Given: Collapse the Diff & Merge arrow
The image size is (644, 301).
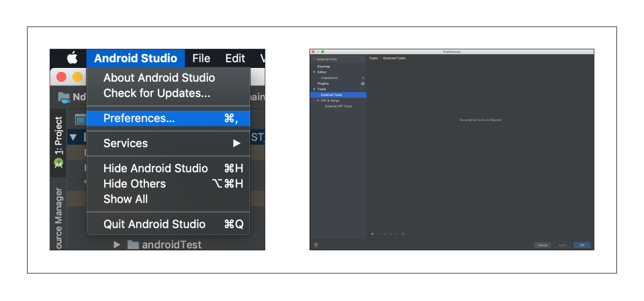Looking at the screenshot, I should click(x=318, y=100).
